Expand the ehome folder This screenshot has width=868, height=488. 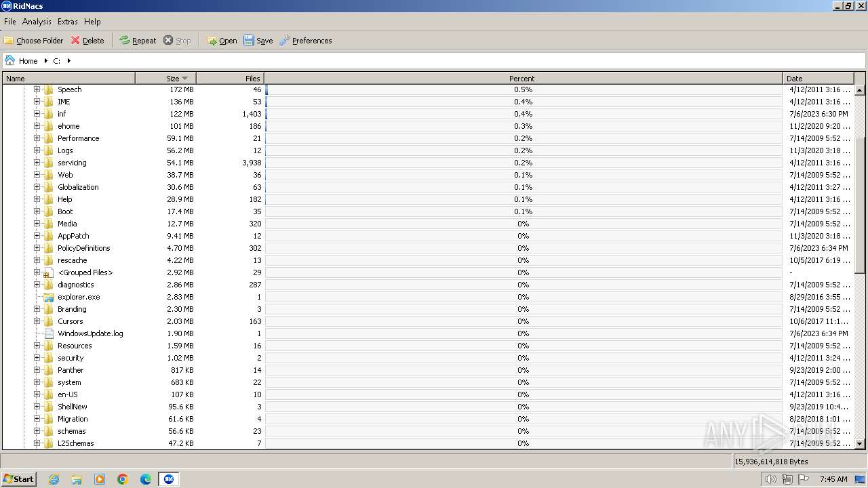(37, 126)
